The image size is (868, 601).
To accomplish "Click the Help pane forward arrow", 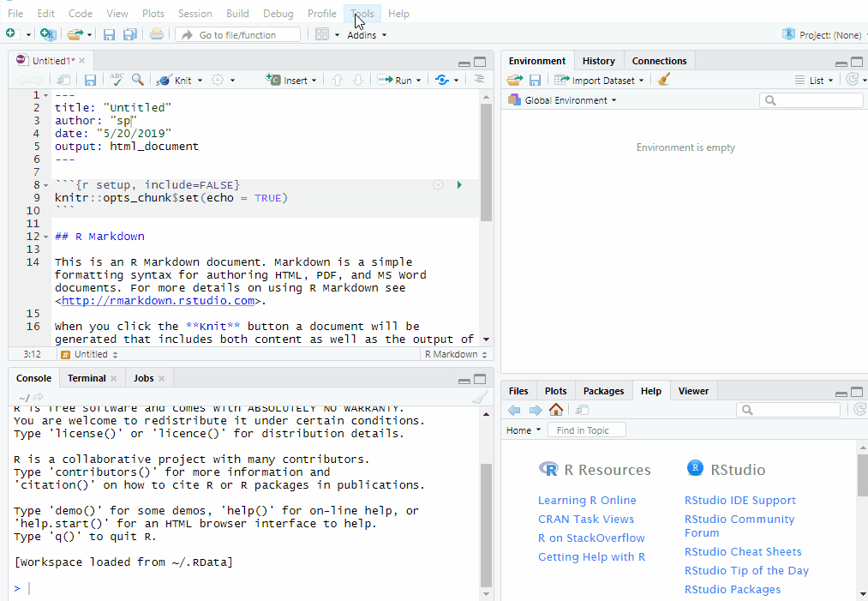I will tap(536, 410).
